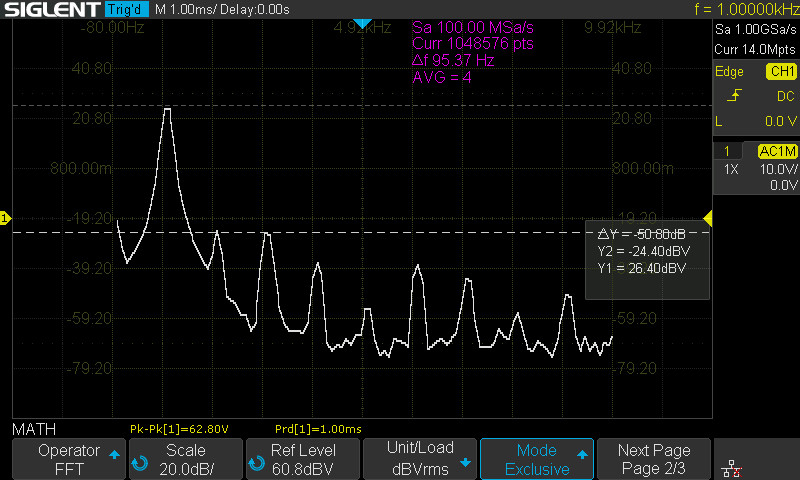The height and width of the screenshot is (480, 800).
Task: Click the blue trigger position marker triangle
Action: click(x=362, y=23)
